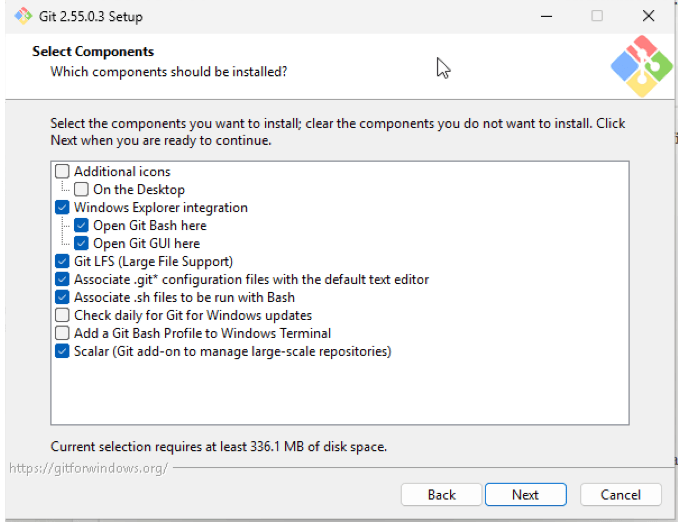This screenshot has height=522, width=680.
Task: Click the large Git logo in header
Action: [642, 66]
